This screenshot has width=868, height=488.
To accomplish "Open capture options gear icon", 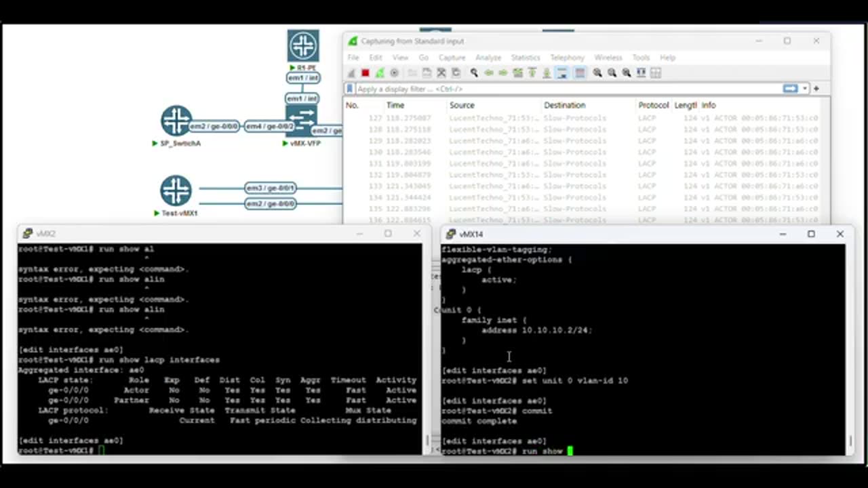I will (394, 73).
